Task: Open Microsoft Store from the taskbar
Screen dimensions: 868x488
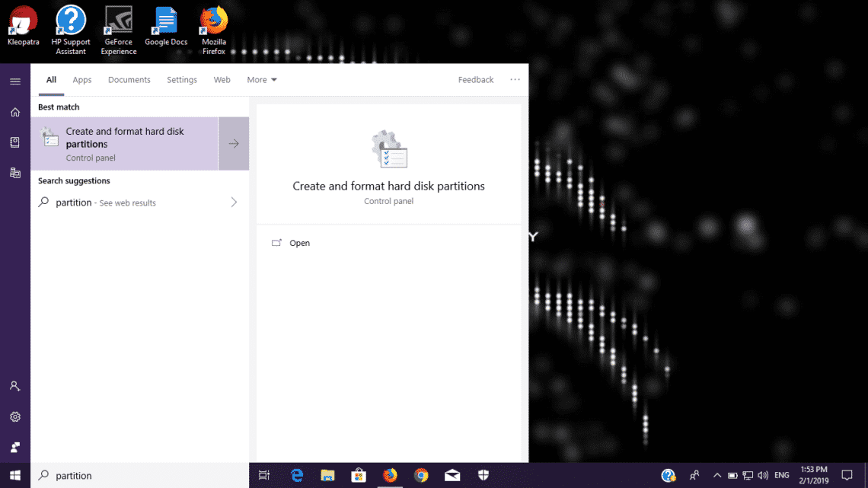Action: 359,475
